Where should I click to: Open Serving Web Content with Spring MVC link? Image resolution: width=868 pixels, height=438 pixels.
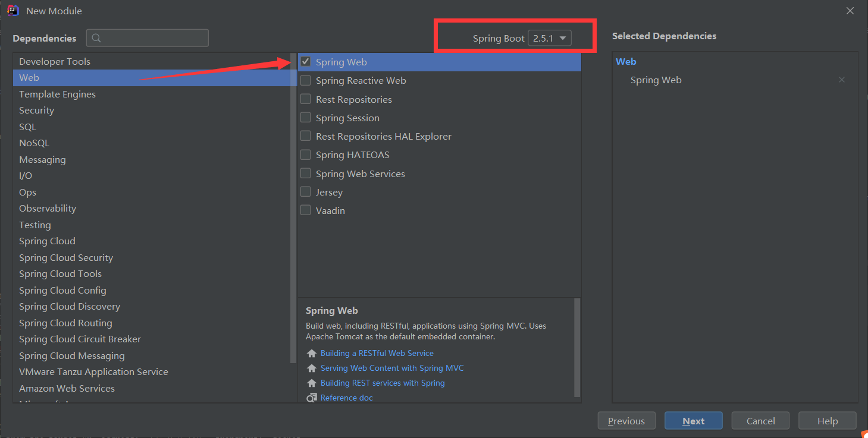(x=392, y=368)
